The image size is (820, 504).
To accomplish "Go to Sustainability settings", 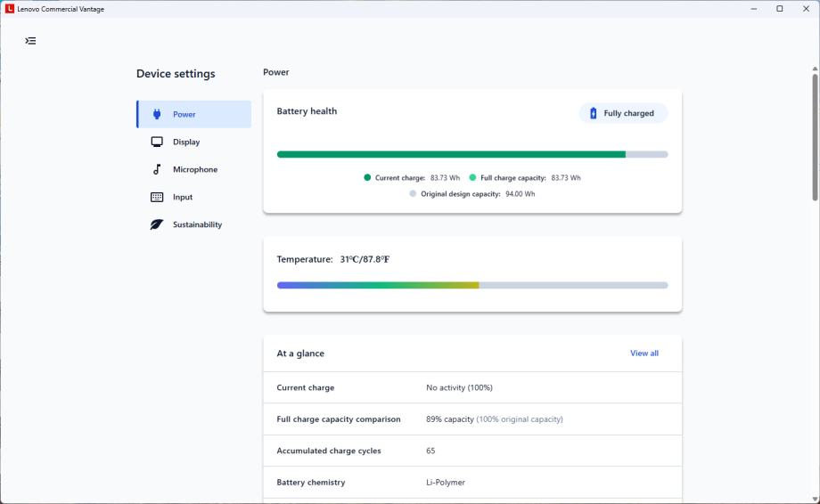I will (x=197, y=224).
